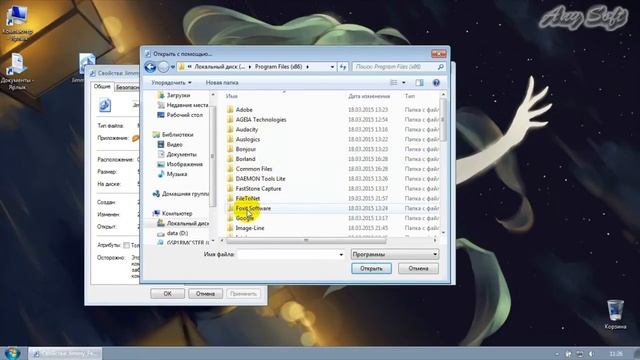Open the recent locations dropdown arrow
Viewport: 640px width, 360px height.
click(173, 67)
